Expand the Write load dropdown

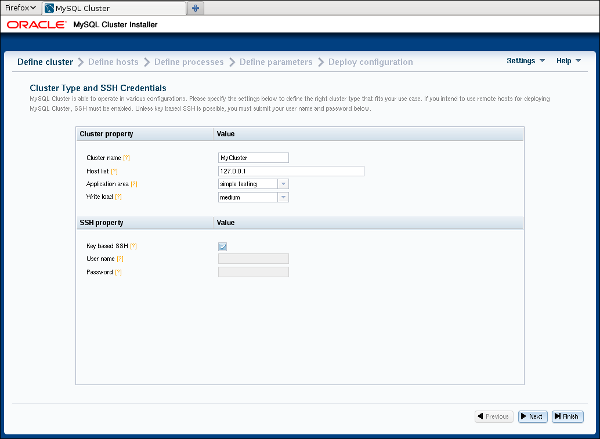(x=283, y=197)
